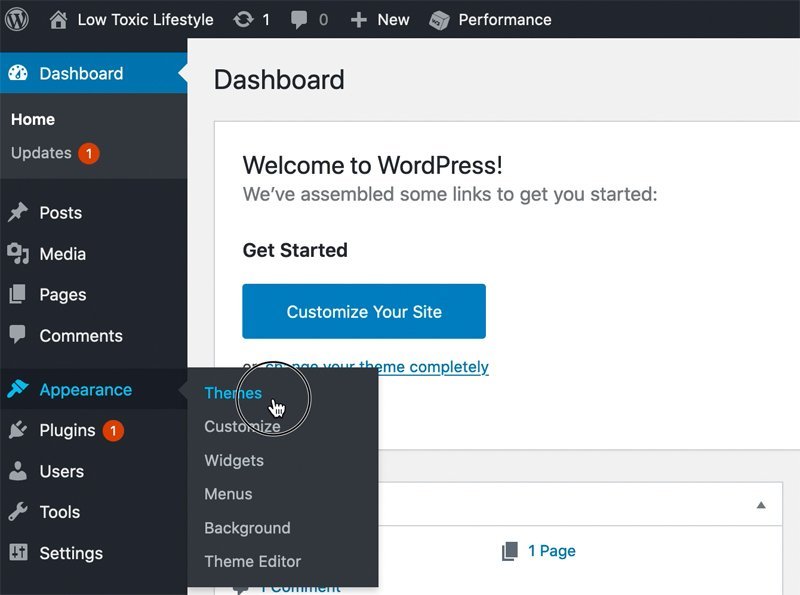Open the Updates submenu item
This screenshot has width=800, height=595.
41,153
